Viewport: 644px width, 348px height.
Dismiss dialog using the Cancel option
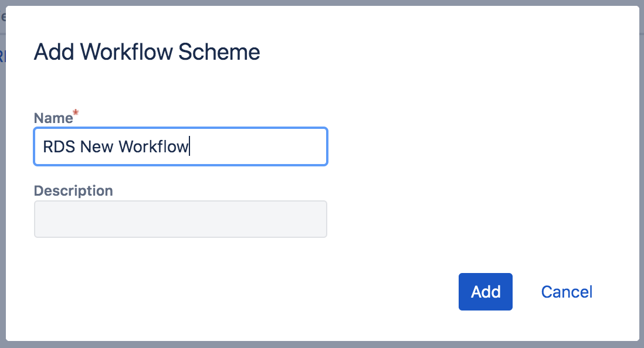click(x=565, y=292)
